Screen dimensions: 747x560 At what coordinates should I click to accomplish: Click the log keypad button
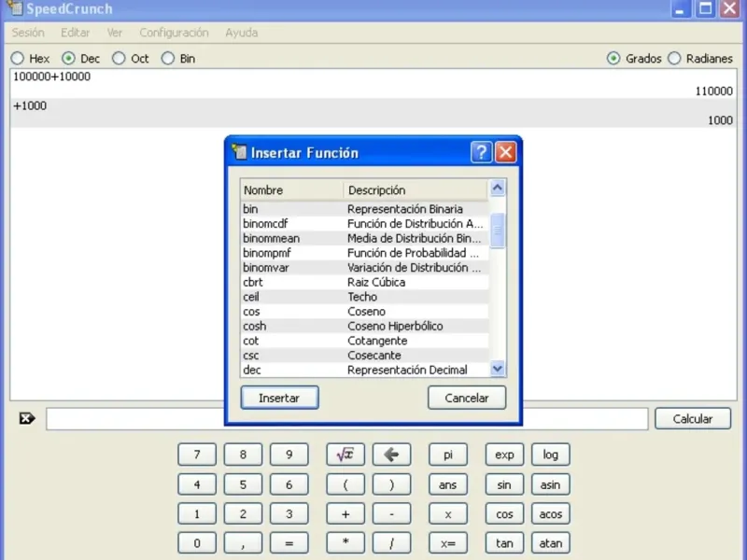tap(551, 455)
